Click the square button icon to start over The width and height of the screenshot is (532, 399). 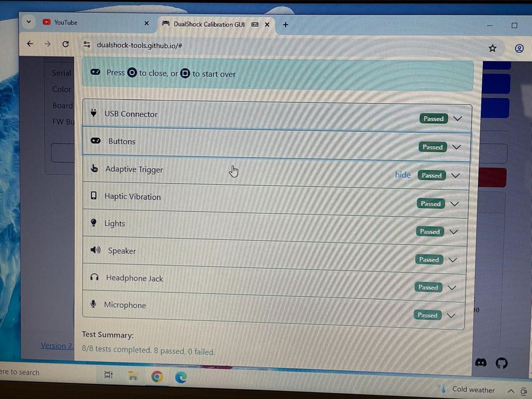tap(185, 74)
